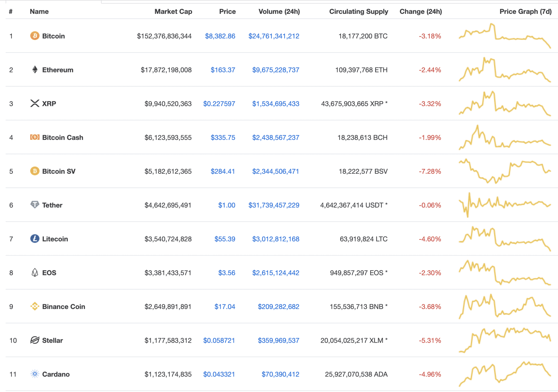Screen dimensions: 558x392
Task: Open Ethereum 7-day price graph
Action: point(505,69)
